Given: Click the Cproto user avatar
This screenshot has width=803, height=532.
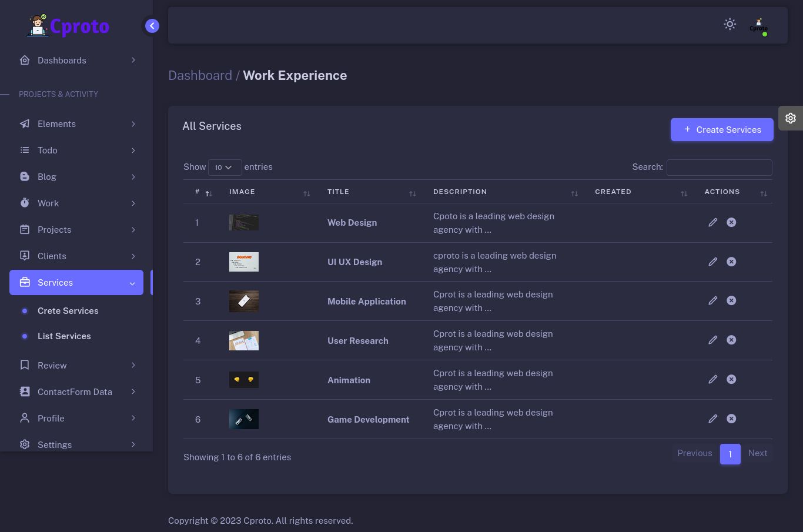Looking at the screenshot, I should coord(758,26).
